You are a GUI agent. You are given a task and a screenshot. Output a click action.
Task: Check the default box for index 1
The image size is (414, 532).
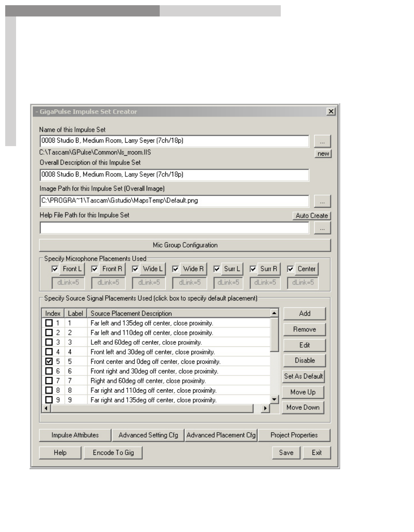49,323
